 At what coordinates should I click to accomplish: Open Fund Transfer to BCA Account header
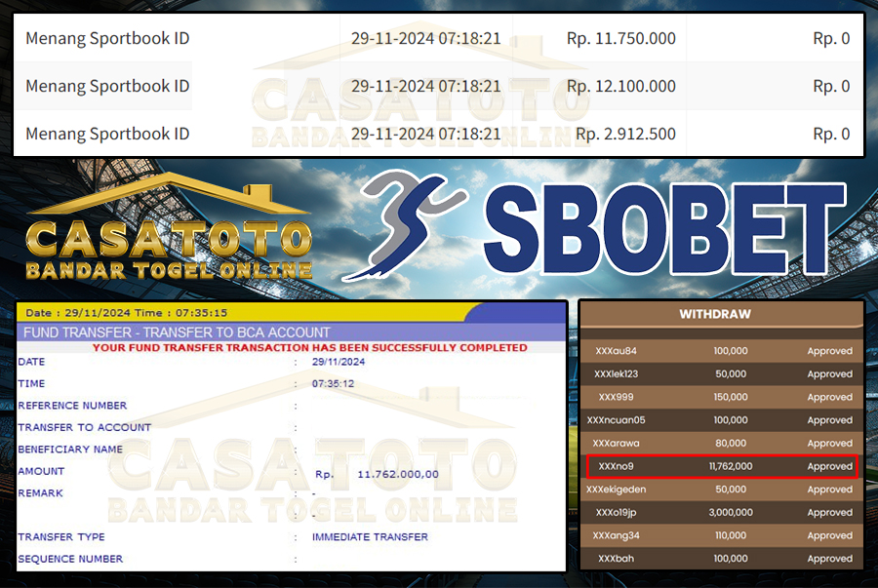point(177,333)
